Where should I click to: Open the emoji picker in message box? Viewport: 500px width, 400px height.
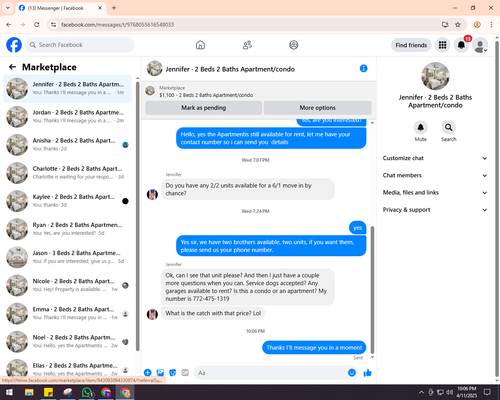pos(352,373)
